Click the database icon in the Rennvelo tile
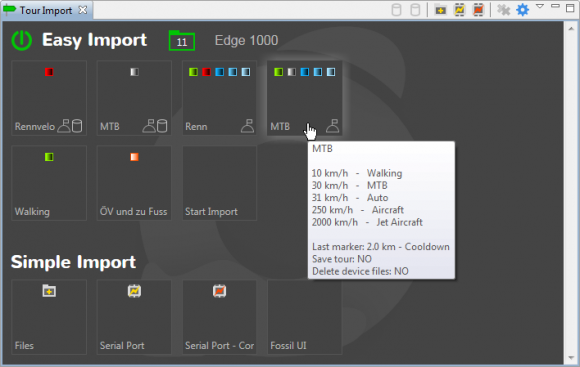 tap(77, 126)
